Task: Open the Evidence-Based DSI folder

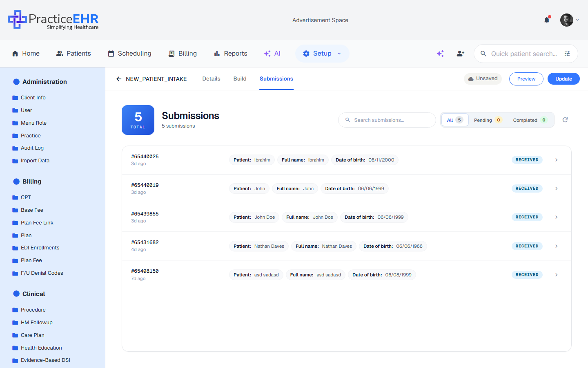Action: click(x=41, y=360)
